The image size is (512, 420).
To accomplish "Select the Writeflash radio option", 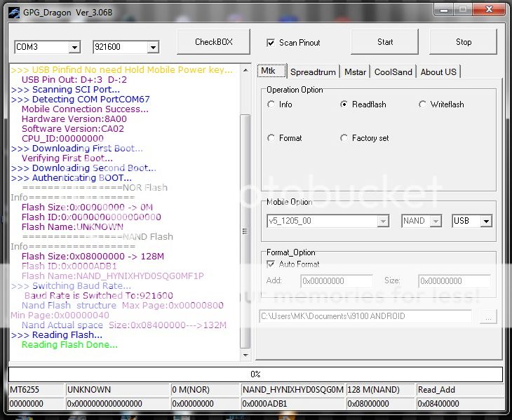I will (x=422, y=104).
